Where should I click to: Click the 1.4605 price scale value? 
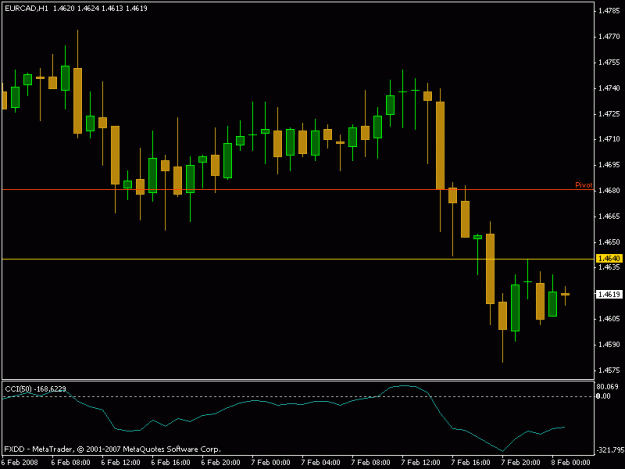[609, 319]
